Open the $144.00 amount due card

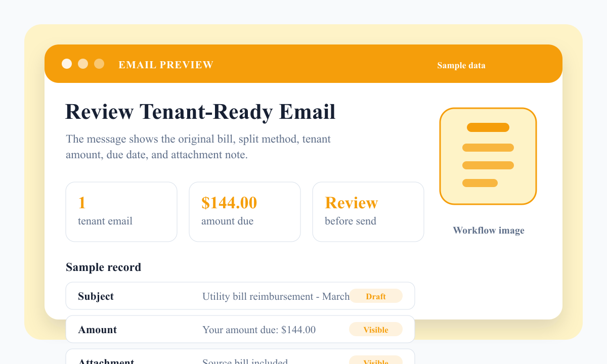245,212
